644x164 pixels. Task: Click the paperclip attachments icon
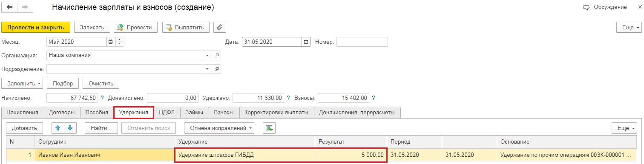tap(220, 28)
